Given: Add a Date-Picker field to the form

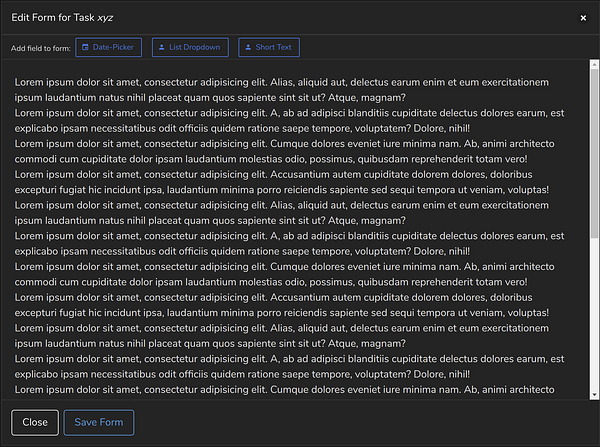Looking at the screenshot, I should (109, 47).
